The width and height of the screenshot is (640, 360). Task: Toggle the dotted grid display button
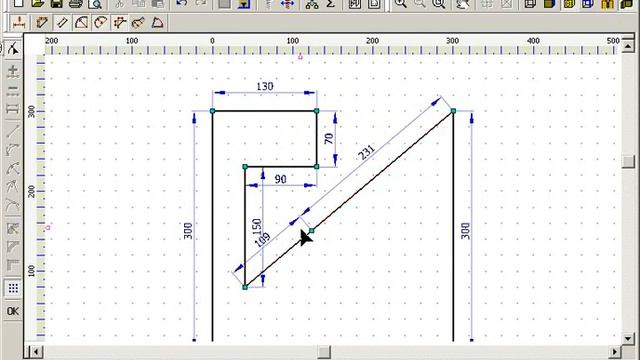pos(13,288)
